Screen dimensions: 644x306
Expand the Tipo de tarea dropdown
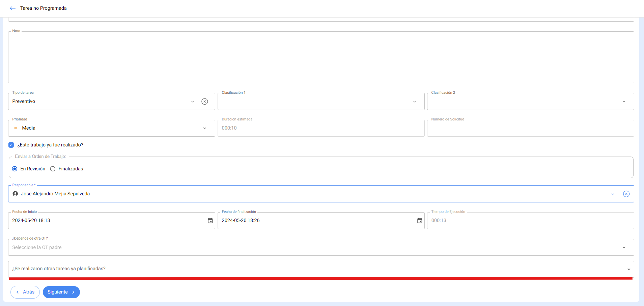[x=192, y=102]
